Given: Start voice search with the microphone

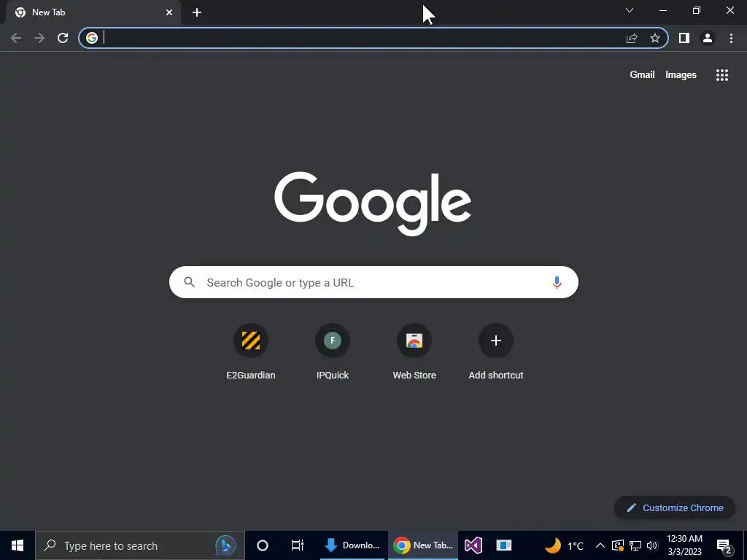Looking at the screenshot, I should (x=557, y=282).
